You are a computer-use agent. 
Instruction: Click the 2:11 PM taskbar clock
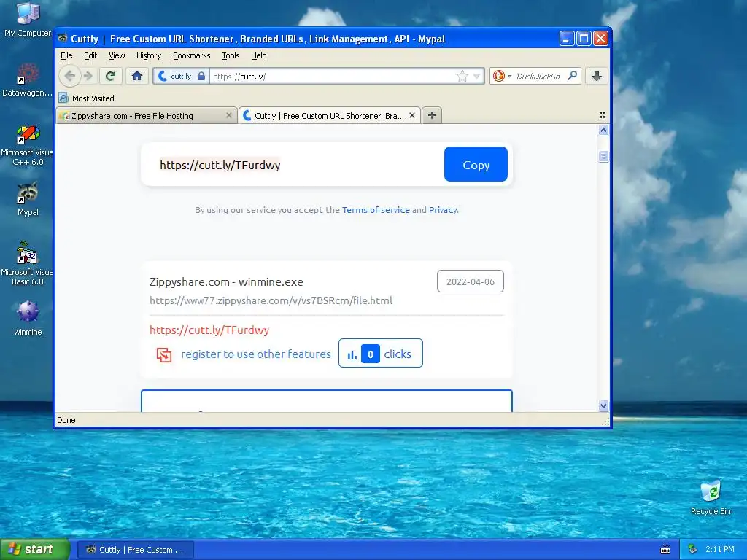click(x=720, y=550)
